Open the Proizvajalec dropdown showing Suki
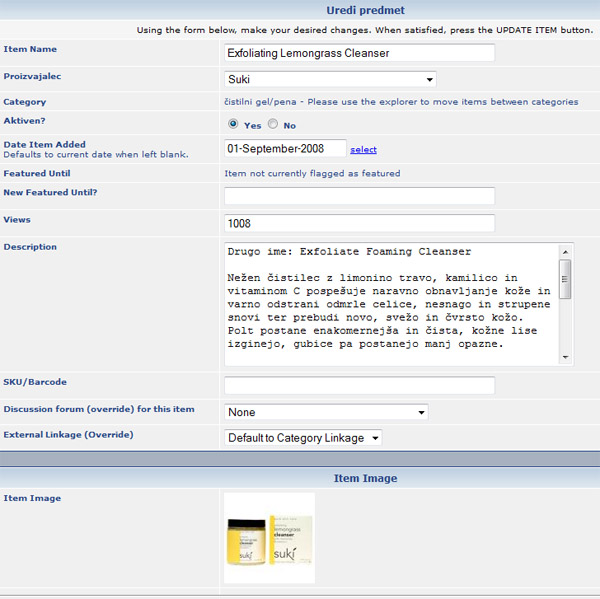Image resolution: width=600 pixels, height=599 pixels. (x=330, y=79)
